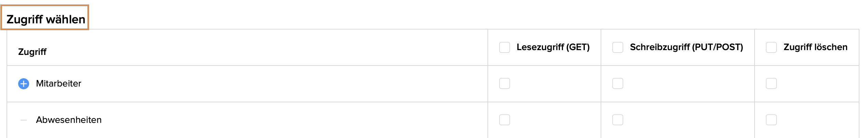This screenshot has height=138, width=868.
Task: Check read access for Abwesenheiten
Action: pyautogui.click(x=504, y=120)
